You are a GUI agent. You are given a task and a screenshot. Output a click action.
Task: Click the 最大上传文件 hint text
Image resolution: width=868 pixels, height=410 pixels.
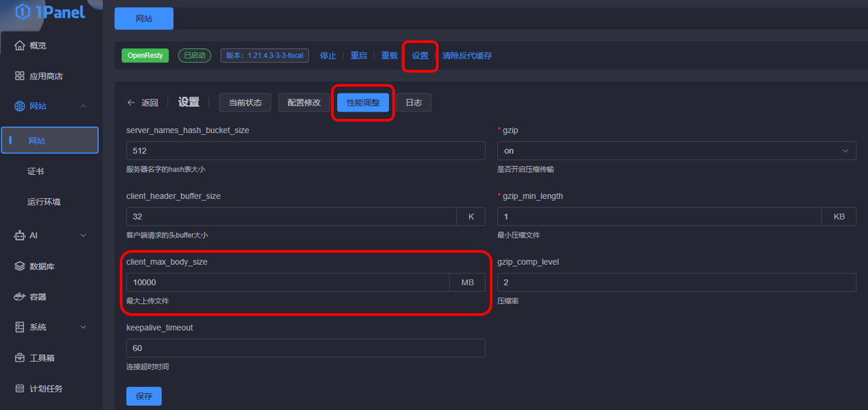click(x=147, y=301)
